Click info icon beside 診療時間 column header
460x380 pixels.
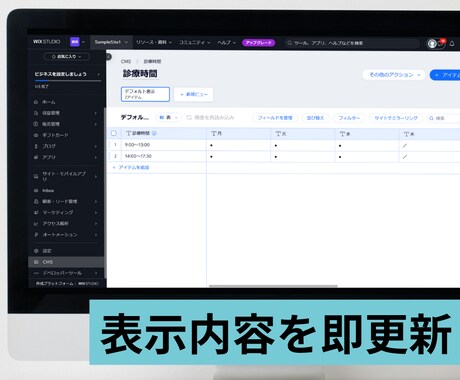pos(154,133)
